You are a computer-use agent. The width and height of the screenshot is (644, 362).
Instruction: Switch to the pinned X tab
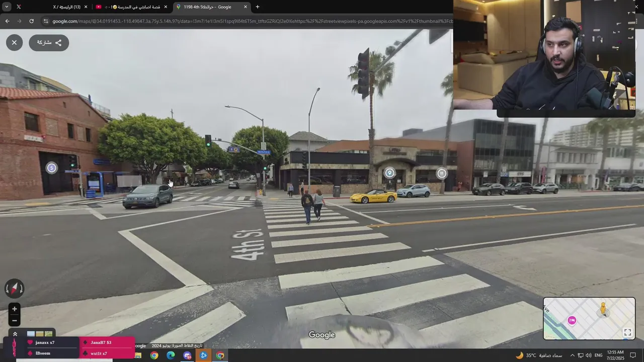click(19, 7)
